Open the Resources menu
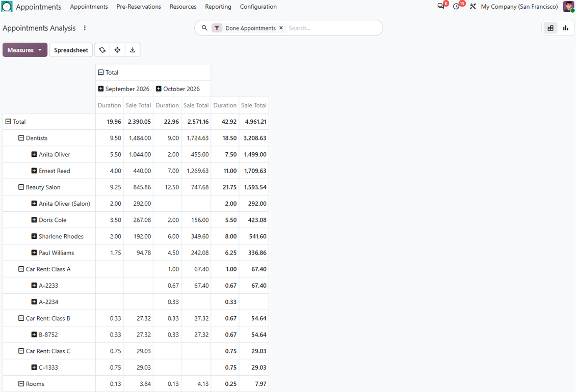This screenshot has height=392, width=576. coord(183,7)
